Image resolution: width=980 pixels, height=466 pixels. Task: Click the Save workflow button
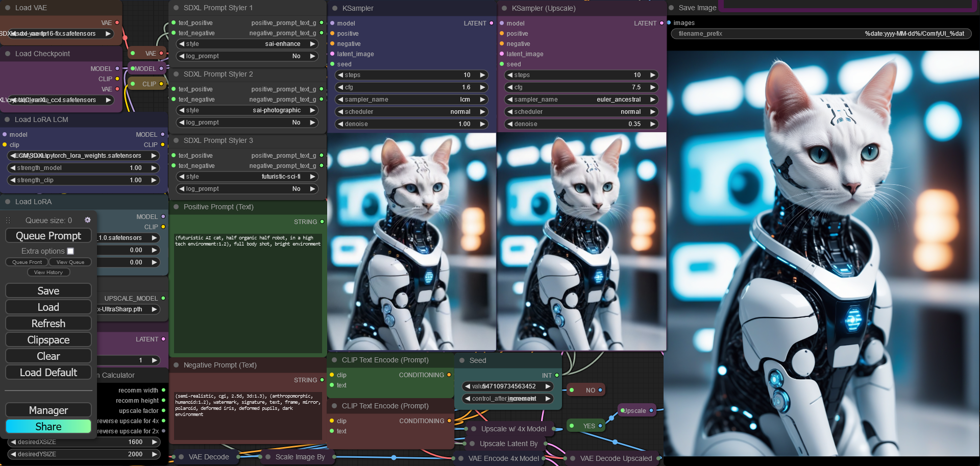coord(48,291)
